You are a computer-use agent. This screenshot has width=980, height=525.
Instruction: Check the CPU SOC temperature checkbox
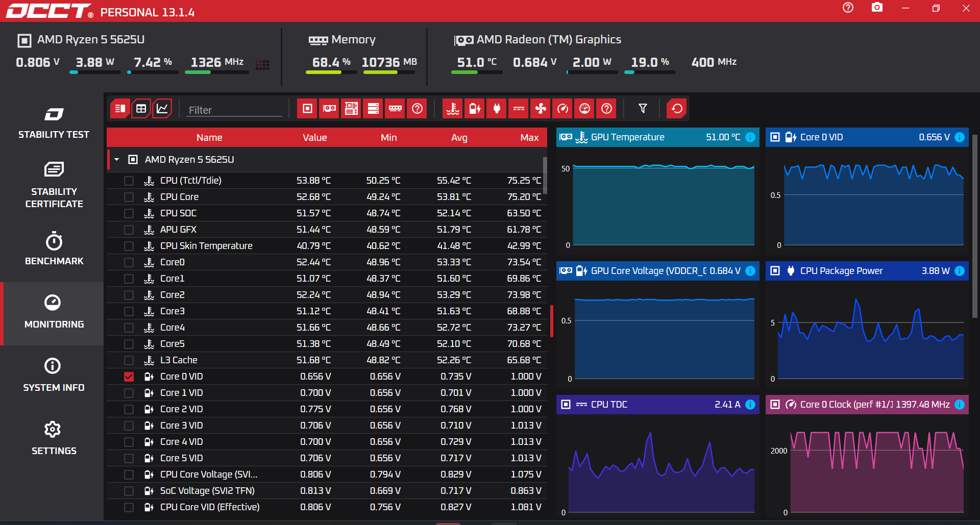(129, 213)
